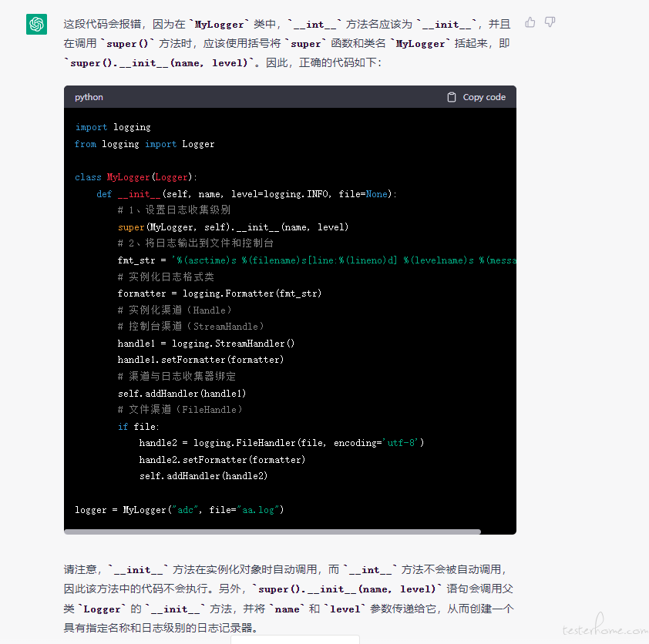Screen dimensions: 649x644
Task: Click the thumbs down feedback icon
Action: click(550, 22)
